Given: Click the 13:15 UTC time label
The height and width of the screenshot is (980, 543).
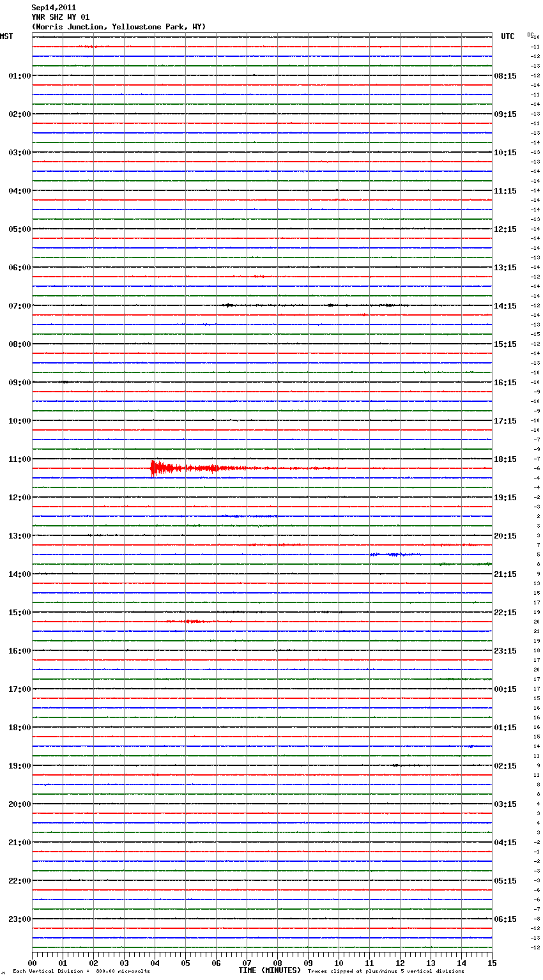Looking at the screenshot, I should click(x=505, y=268).
